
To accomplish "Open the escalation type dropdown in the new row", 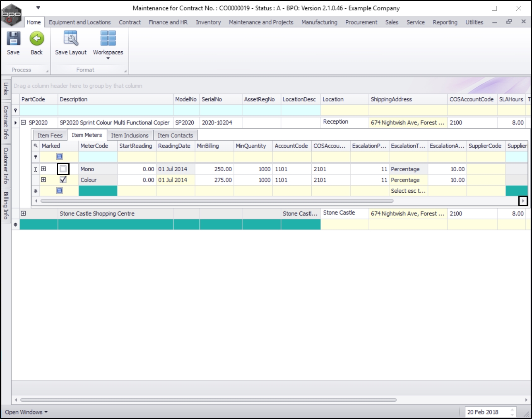I will 408,191.
